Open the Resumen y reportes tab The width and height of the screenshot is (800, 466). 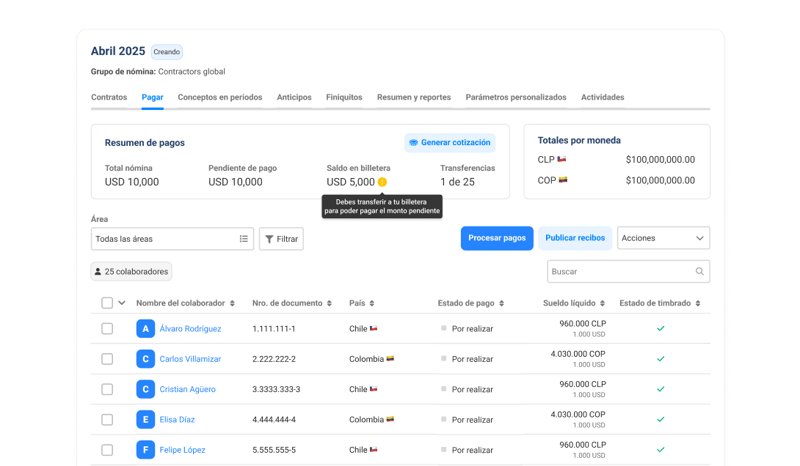(414, 97)
